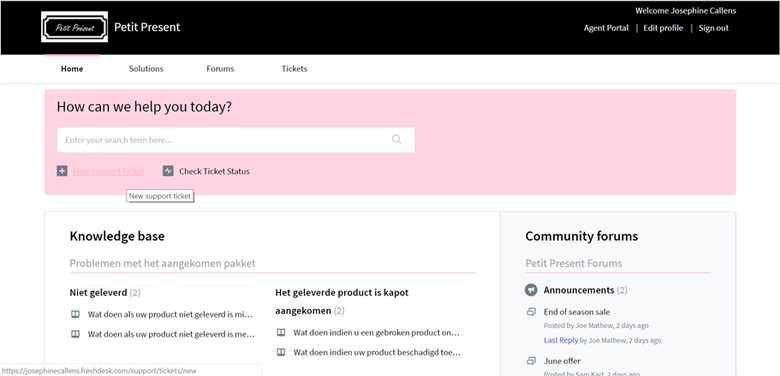
Task: Open the Agent Portal link
Action: 606,28
